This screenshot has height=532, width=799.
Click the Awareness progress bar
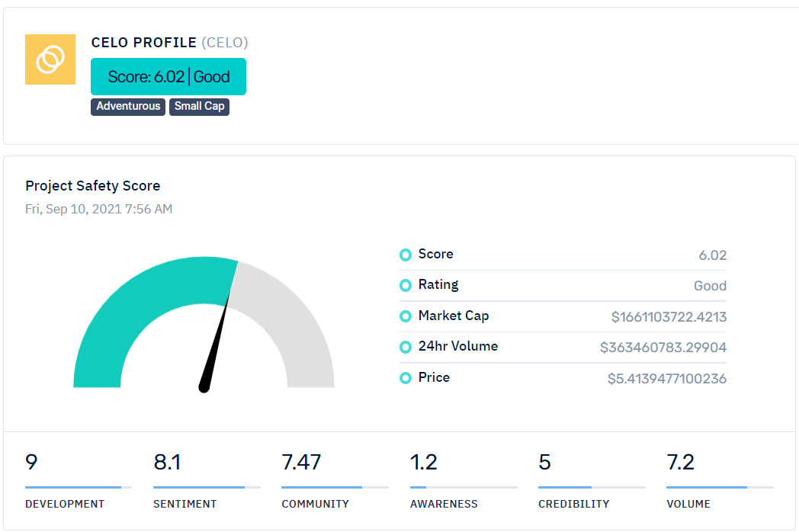coord(464,487)
